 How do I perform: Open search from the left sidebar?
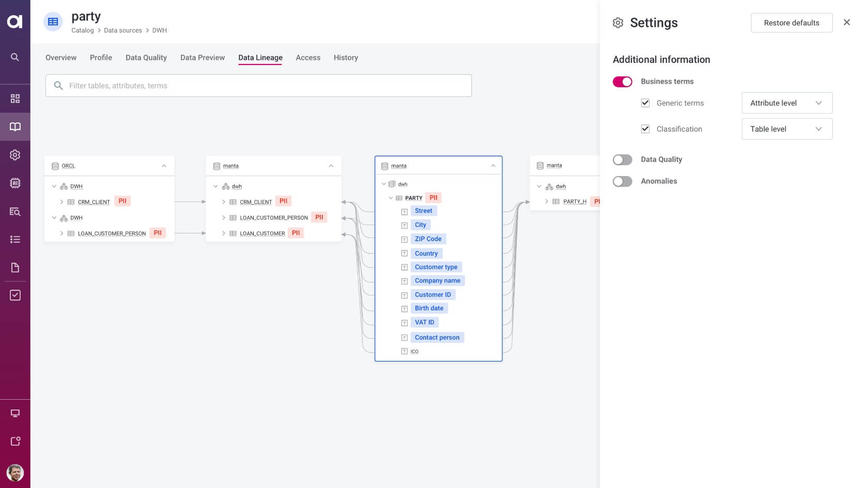[15, 57]
